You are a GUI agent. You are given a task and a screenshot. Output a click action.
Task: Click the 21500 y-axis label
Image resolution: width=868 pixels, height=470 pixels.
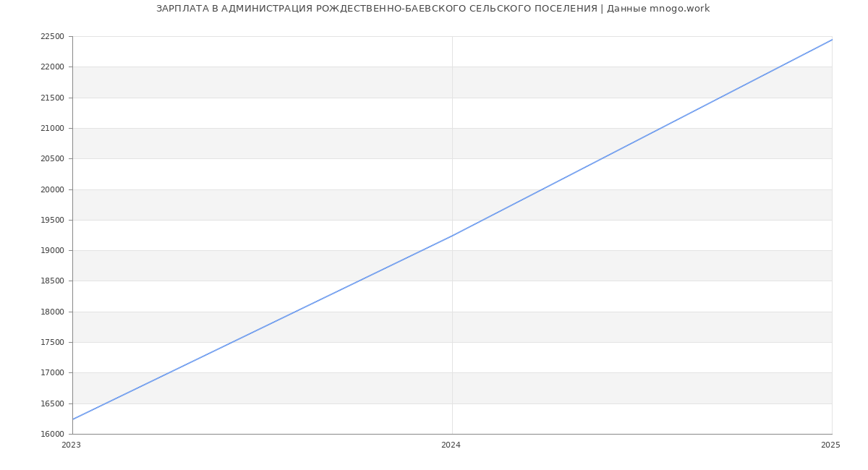[x=52, y=98]
